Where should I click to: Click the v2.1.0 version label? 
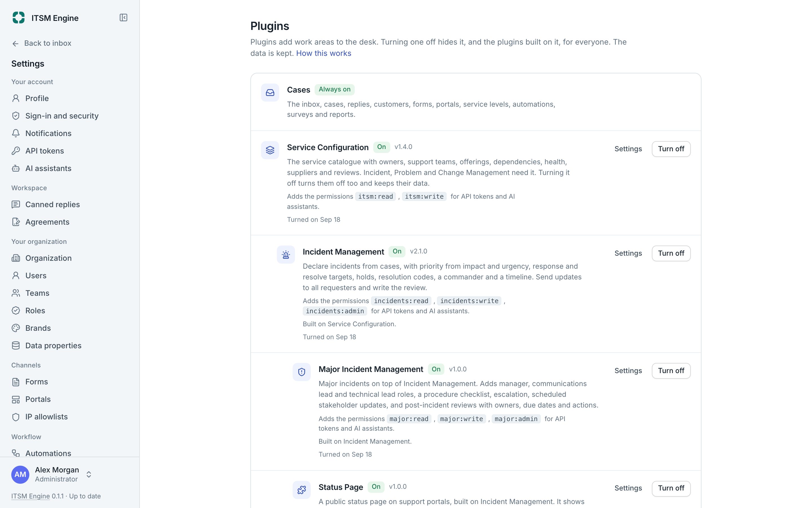pyautogui.click(x=418, y=251)
